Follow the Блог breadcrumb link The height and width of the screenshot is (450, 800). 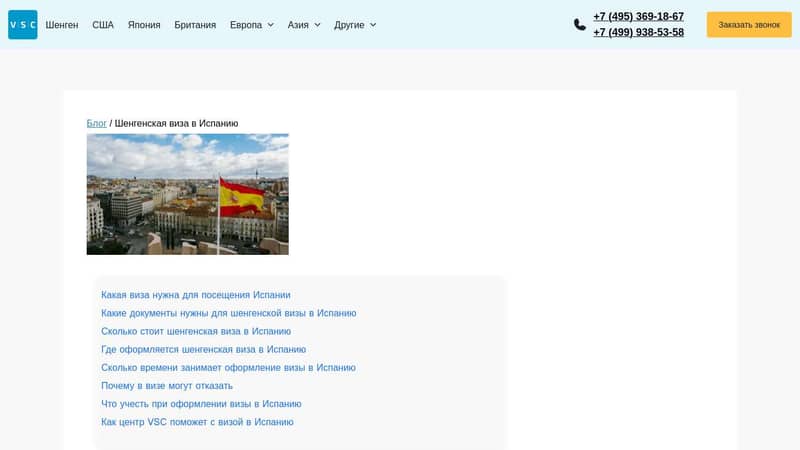(x=96, y=123)
